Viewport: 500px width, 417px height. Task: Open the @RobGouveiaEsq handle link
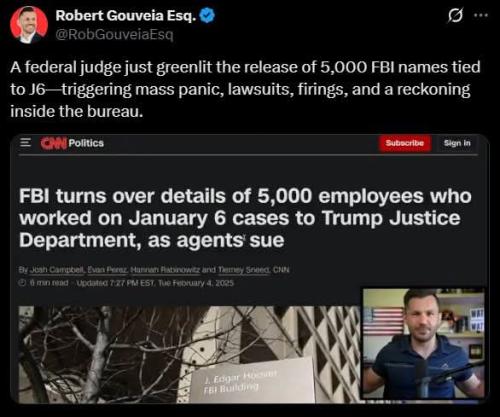(114, 34)
